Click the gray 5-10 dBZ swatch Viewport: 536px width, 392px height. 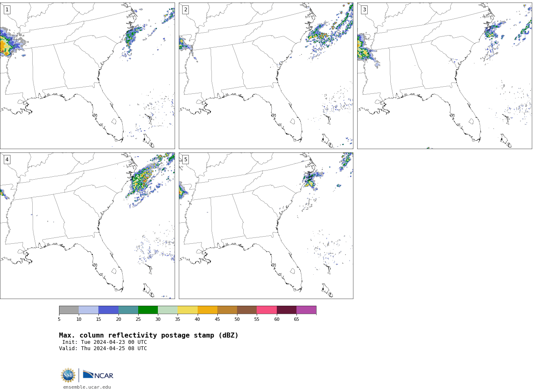tap(69, 310)
